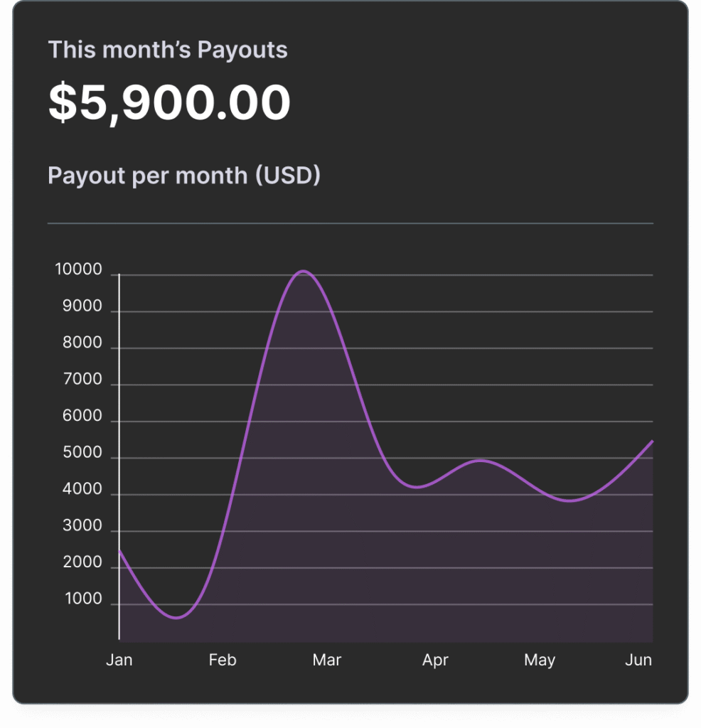Image resolution: width=701 pixels, height=728 pixels.
Task: Click the highest peak of the purple line
Action: (x=304, y=271)
